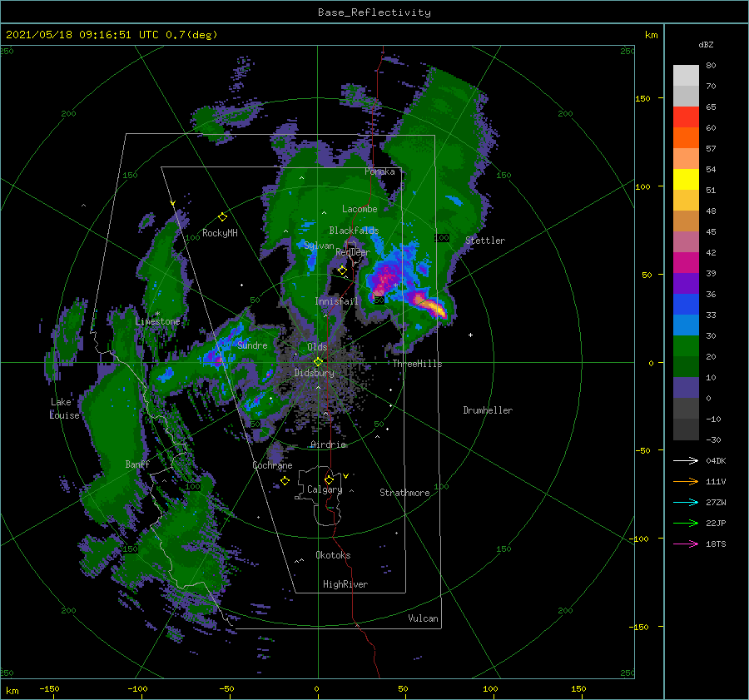Click the Calgary label

pos(325,489)
